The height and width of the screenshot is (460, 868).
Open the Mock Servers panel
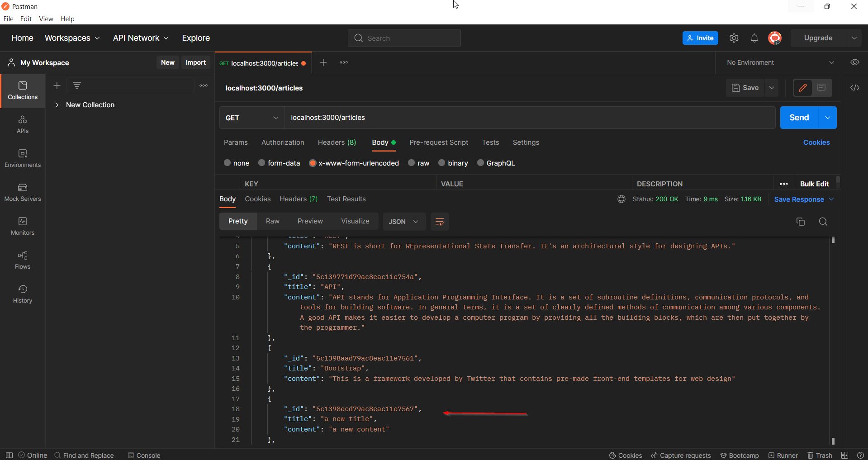22,192
